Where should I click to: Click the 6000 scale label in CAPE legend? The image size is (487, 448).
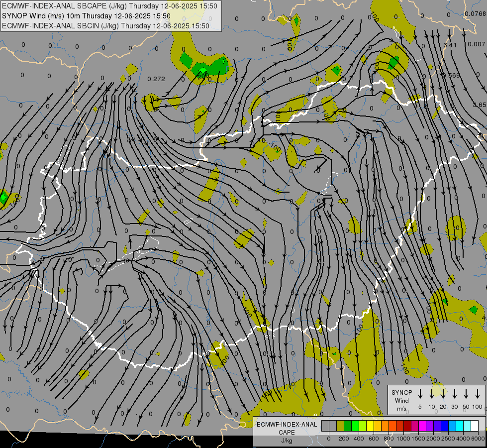pos(478,439)
